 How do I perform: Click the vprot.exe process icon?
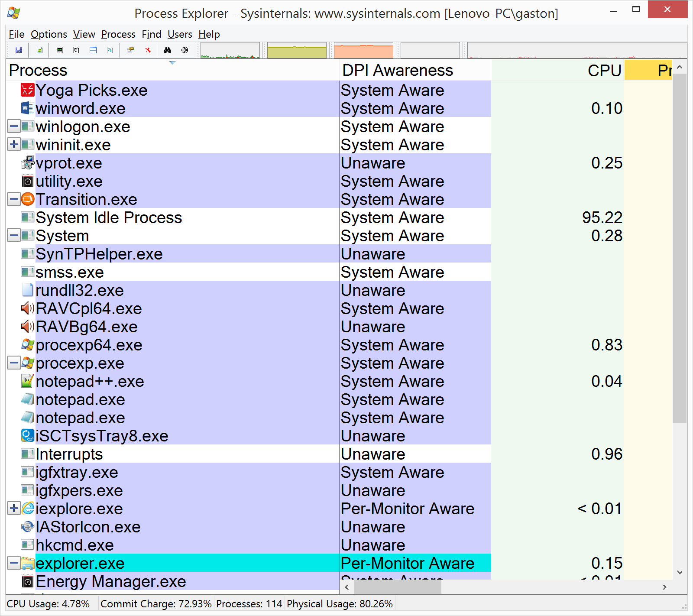(x=28, y=163)
